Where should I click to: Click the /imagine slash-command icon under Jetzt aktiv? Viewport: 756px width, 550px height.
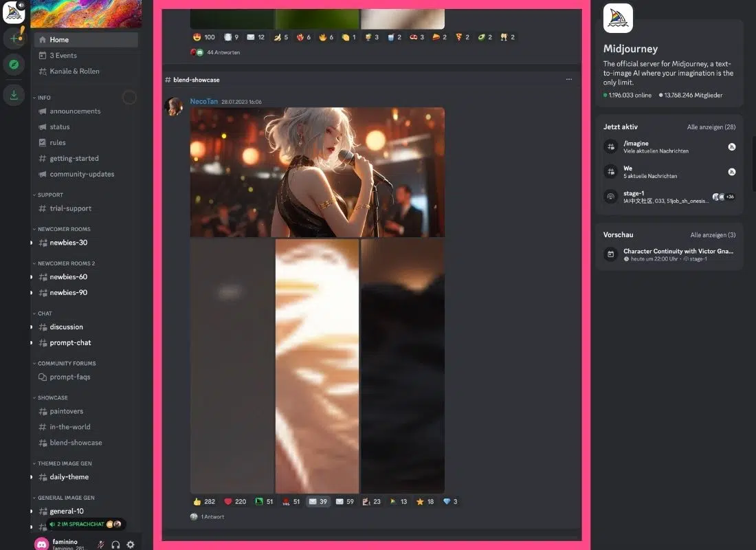[610, 146]
